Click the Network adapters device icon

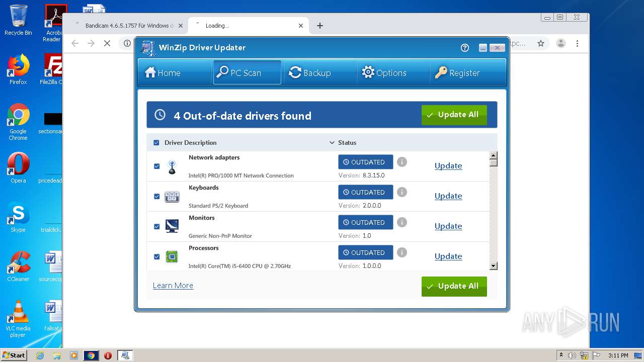(x=172, y=167)
